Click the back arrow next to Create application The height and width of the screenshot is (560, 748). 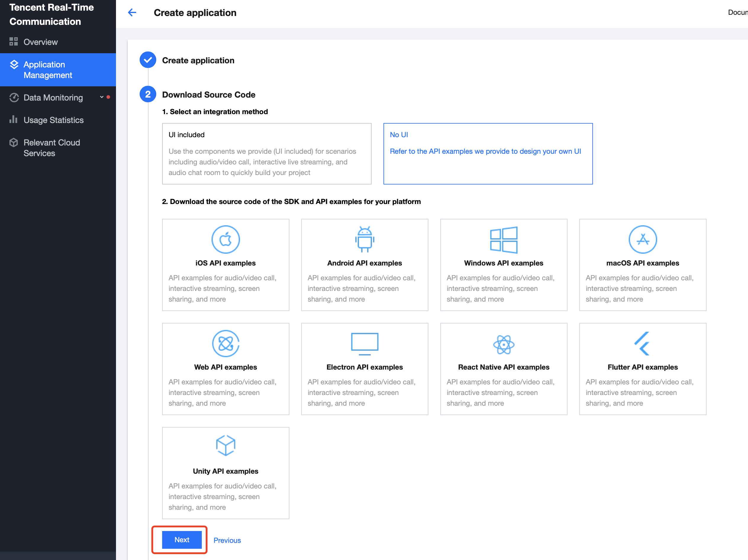(x=132, y=12)
